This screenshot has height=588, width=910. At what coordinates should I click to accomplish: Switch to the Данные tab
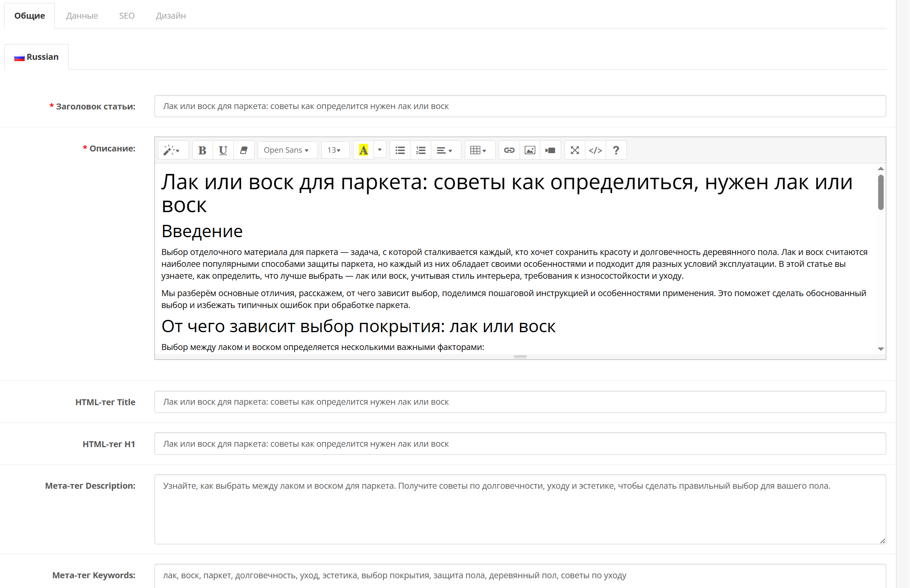[82, 16]
